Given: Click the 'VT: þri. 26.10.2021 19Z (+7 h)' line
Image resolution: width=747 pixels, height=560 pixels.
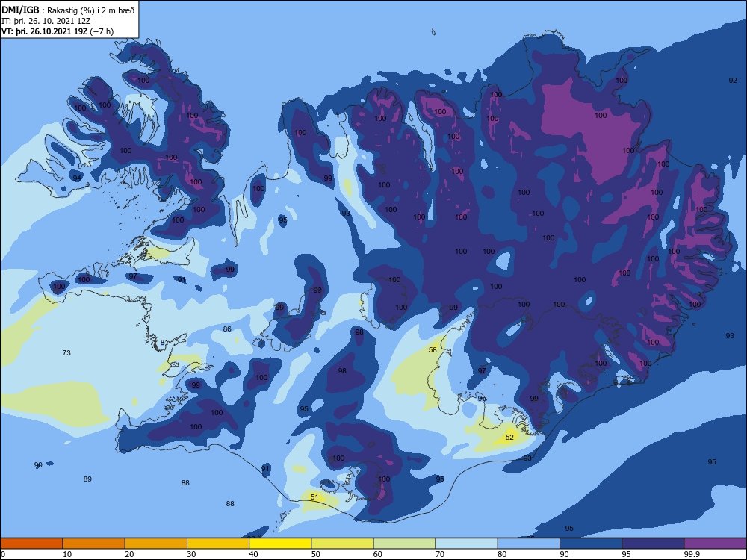Looking at the screenshot, I should pos(58,31).
